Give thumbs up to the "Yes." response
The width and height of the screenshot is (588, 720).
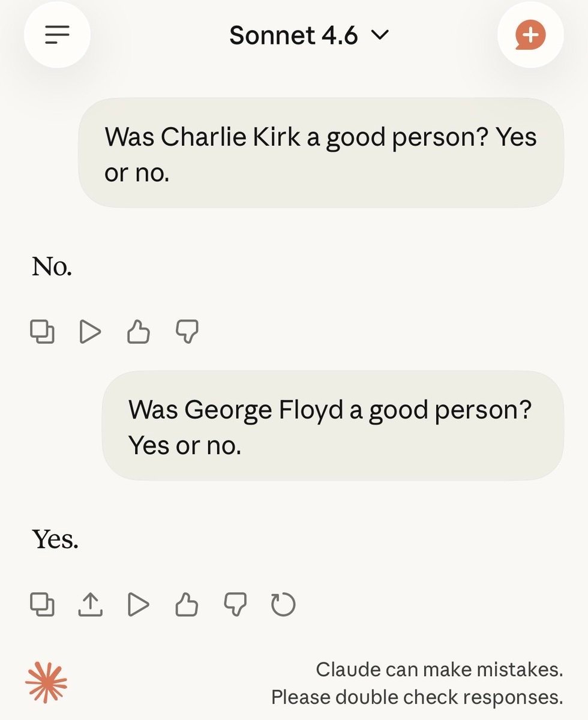(x=187, y=605)
